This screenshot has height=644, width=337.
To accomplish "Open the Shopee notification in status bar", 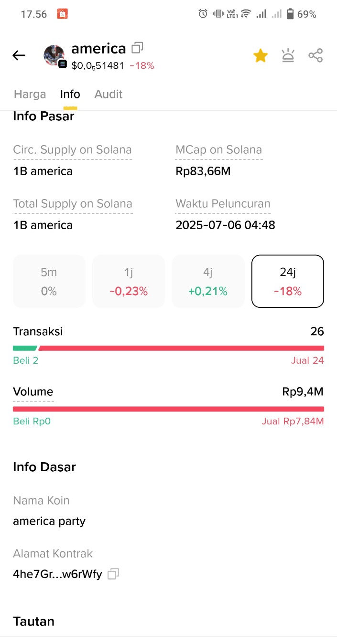I will pyautogui.click(x=62, y=14).
